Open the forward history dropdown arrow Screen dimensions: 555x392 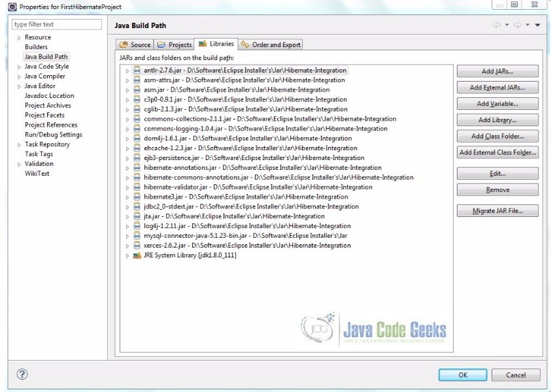pyautogui.click(x=528, y=25)
